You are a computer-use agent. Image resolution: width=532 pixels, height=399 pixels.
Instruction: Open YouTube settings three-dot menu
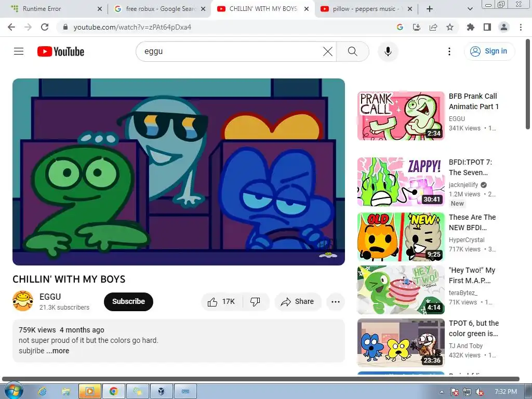449,51
